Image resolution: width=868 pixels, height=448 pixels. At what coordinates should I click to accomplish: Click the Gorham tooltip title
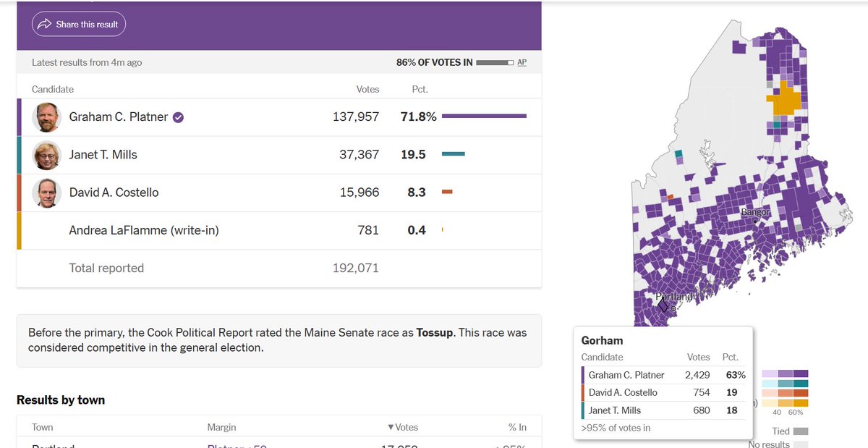(602, 340)
